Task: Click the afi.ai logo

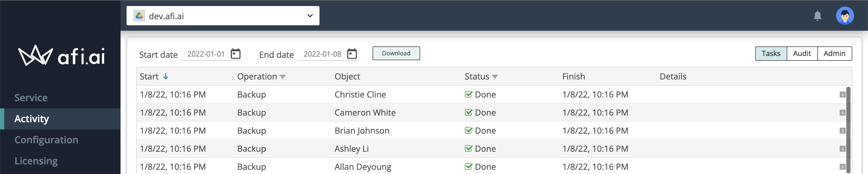Action: tap(61, 55)
